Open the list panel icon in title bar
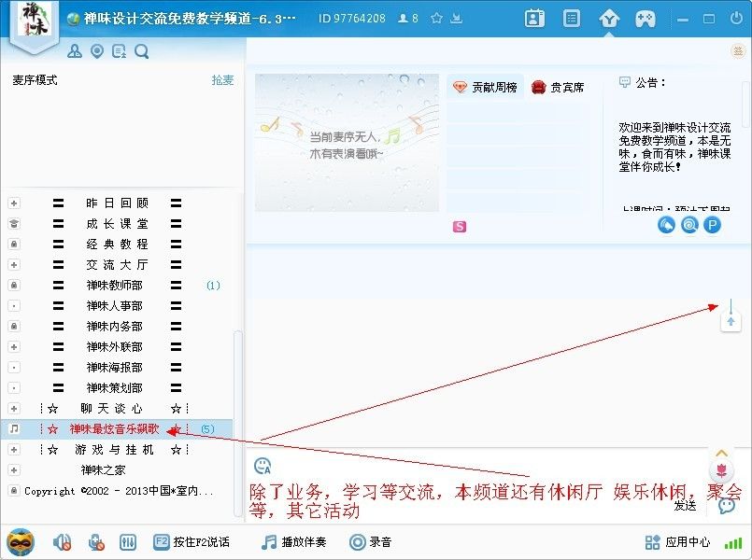The width and height of the screenshot is (752, 560). 571,19
